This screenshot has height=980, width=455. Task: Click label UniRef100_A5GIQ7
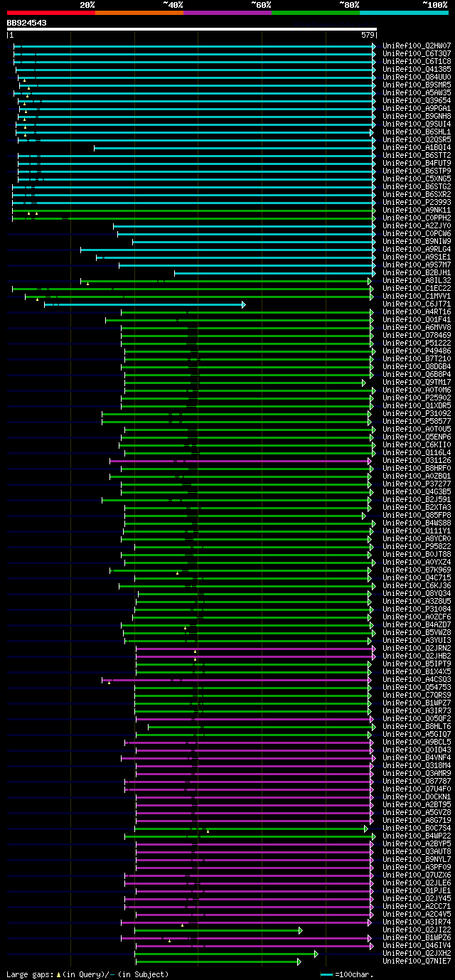[417, 734]
